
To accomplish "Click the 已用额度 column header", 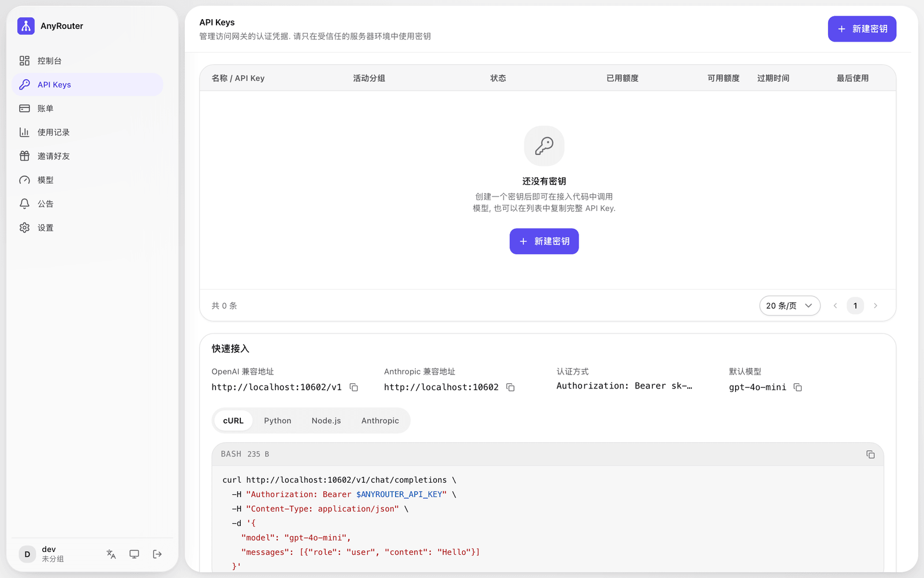I will click(623, 78).
